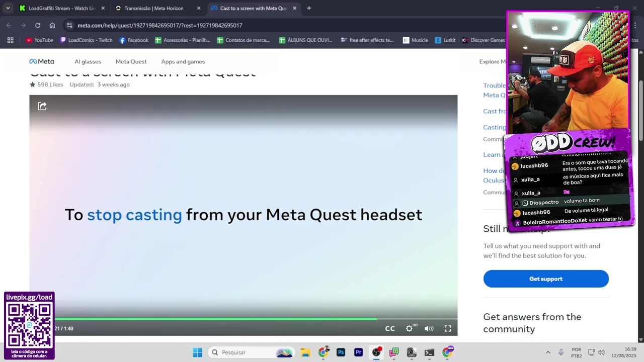Viewport: 644px width, 362px height.
Task: Click the Get support button
Action: (x=546, y=279)
